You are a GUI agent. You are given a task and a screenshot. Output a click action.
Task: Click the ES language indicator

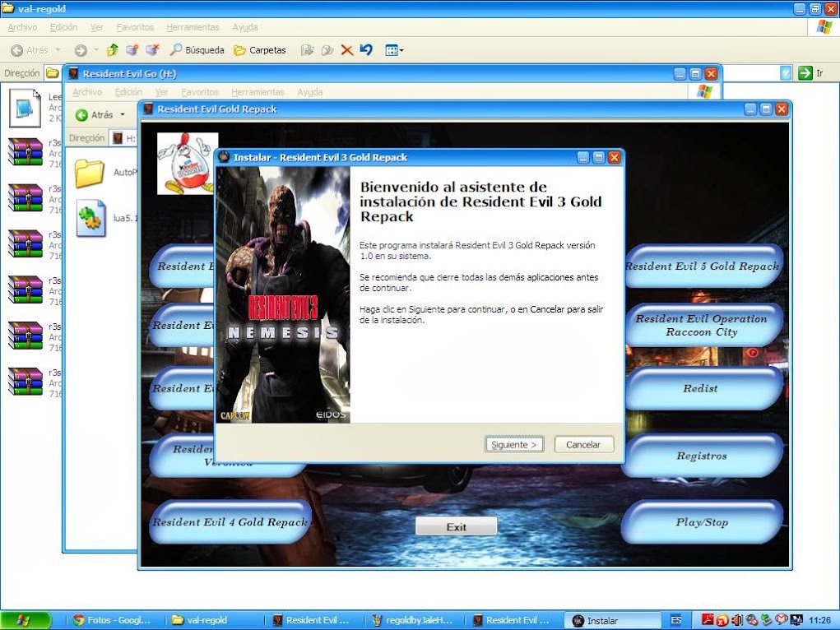676,620
